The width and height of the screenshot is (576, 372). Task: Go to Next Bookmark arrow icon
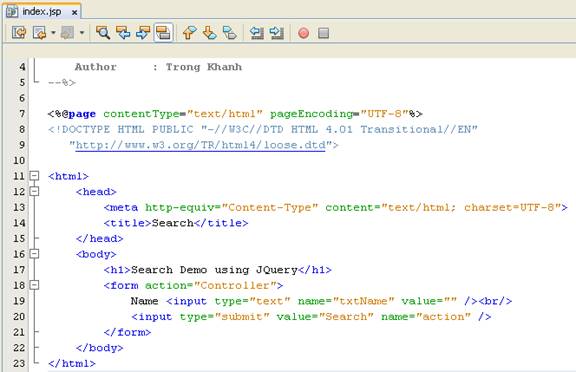209,33
